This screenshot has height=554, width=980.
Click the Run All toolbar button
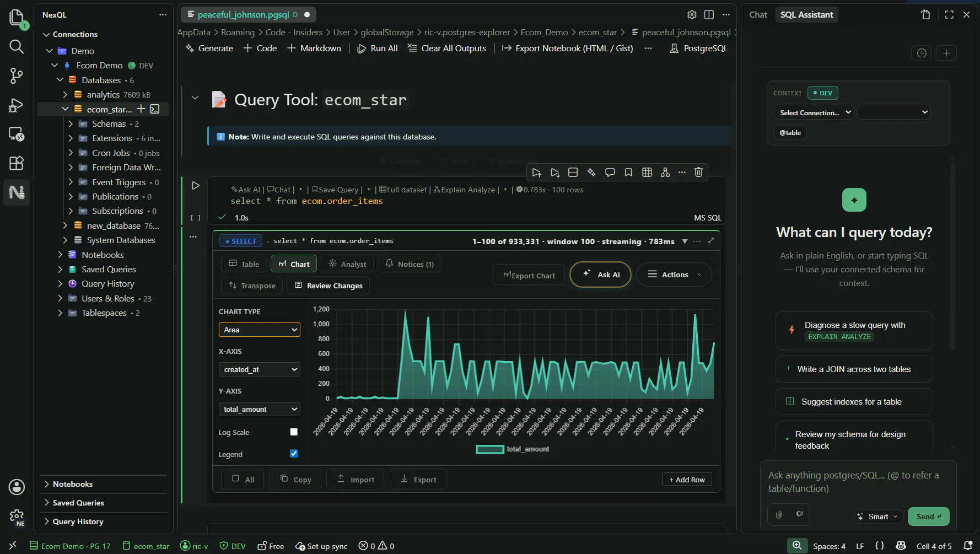[x=378, y=49]
